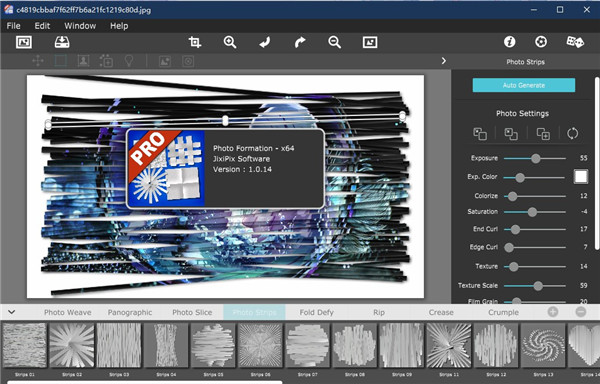
Task: Click the fit-to-screen icon
Action: [x=370, y=42]
